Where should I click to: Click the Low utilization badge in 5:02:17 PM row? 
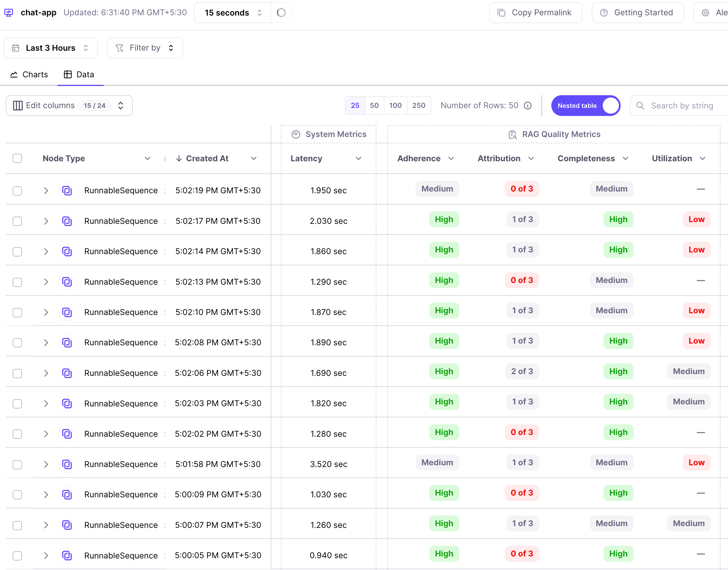click(697, 219)
